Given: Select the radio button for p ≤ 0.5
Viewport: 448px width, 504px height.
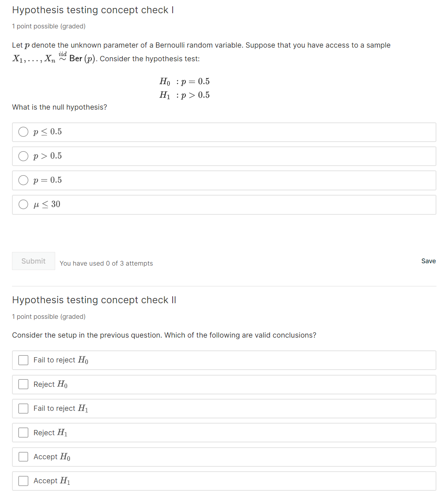Looking at the screenshot, I should [x=23, y=132].
